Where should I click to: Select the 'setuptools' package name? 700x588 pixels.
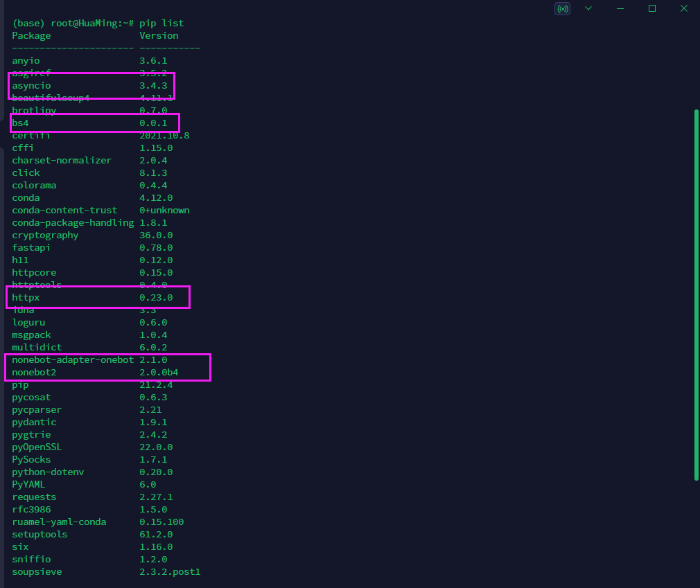[x=40, y=535]
